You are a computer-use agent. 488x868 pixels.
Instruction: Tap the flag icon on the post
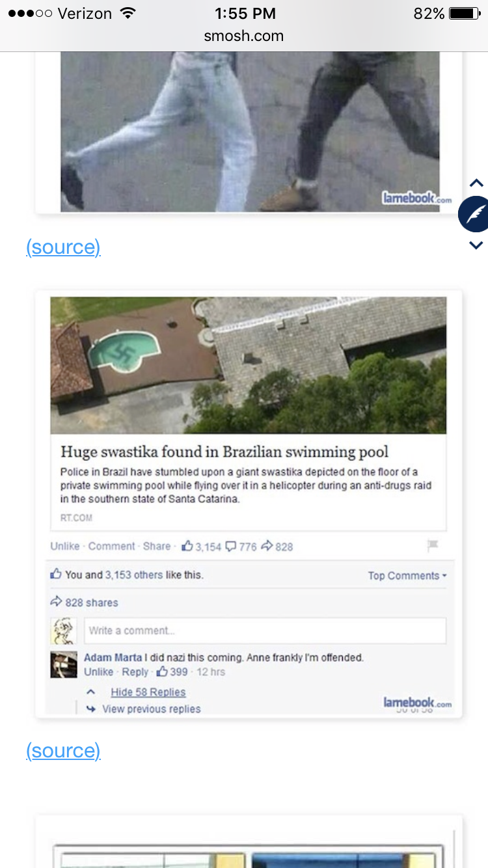433,546
